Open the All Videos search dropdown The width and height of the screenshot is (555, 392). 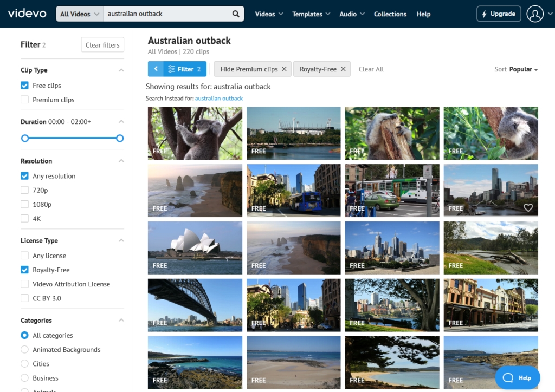(80, 14)
